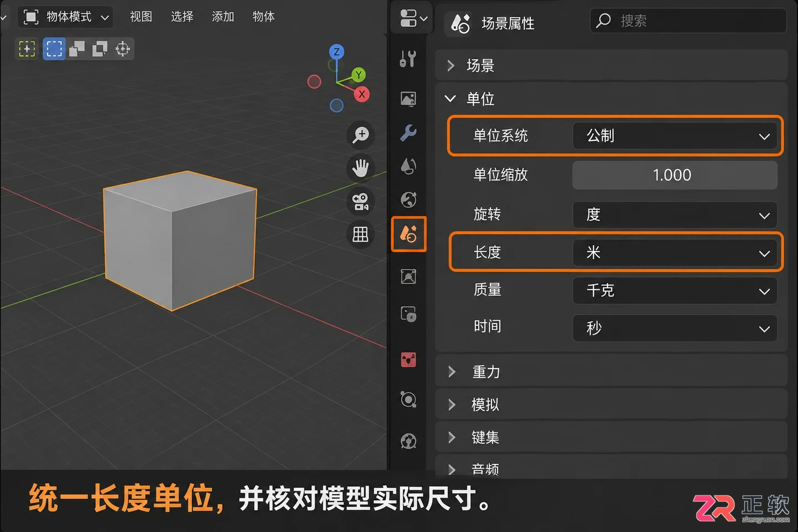Open the World properties globe tab

(x=408, y=199)
